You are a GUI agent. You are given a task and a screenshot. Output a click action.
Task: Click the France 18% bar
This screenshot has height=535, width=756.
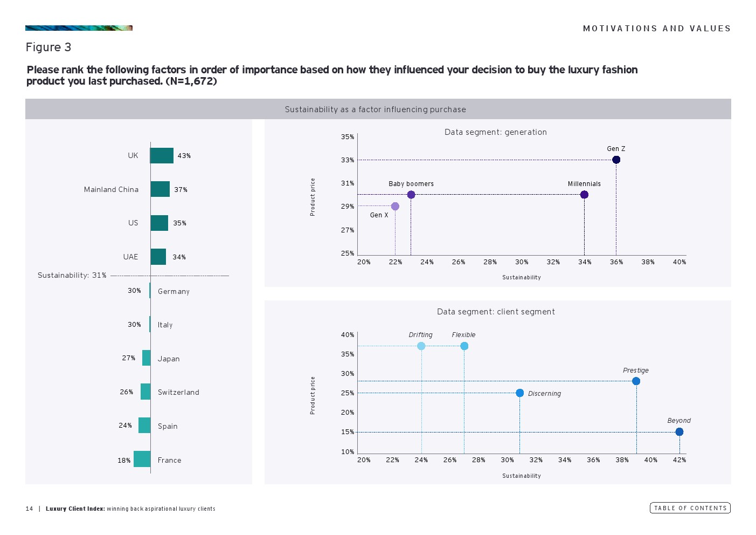pyautogui.click(x=142, y=459)
